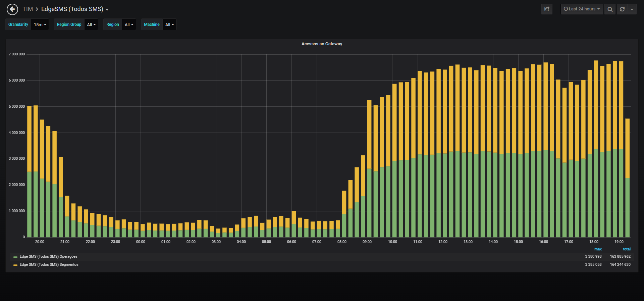Click the 12:00 time axis label
The height and width of the screenshot is (301, 644).
443,242
